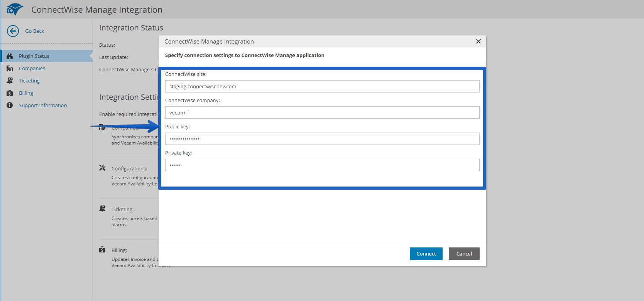Viewport: 644px width, 301px height.
Task: Click the 'Public key:' field label
Action: [177, 126]
